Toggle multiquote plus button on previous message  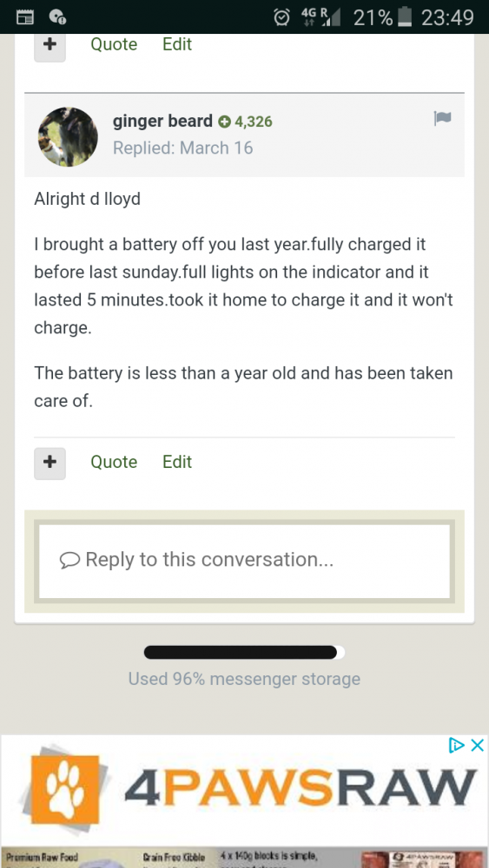pos(50,47)
